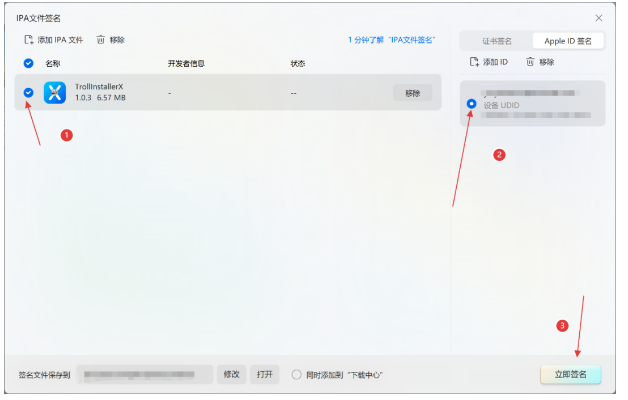Close the IPA signing dialog
The image size is (628, 400).
(x=599, y=18)
